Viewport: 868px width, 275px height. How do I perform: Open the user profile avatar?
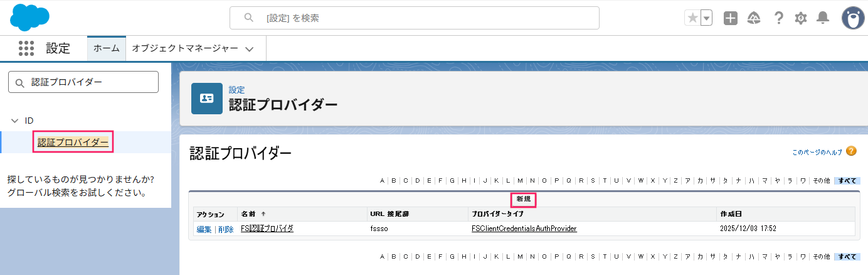click(853, 18)
